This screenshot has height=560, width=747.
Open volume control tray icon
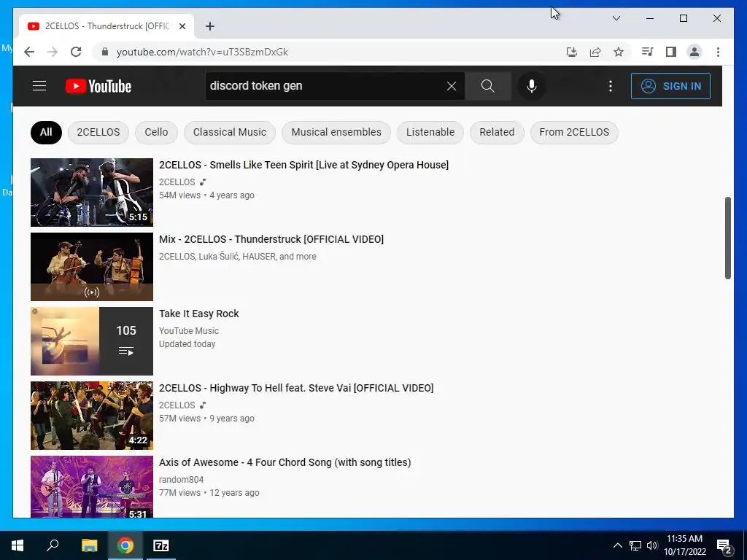[652, 545]
